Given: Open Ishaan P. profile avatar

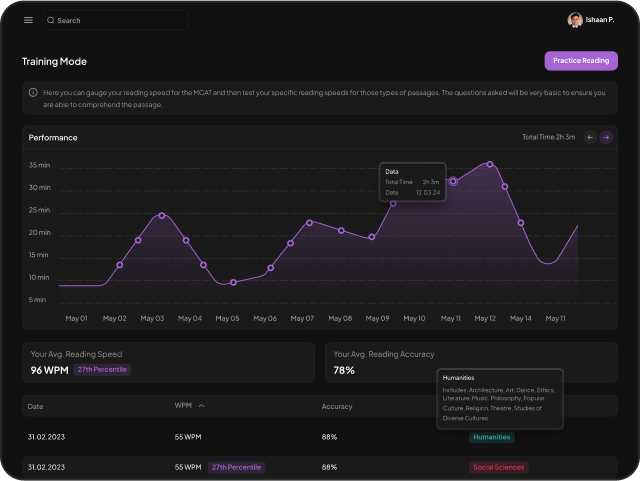Looking at the screenshot, I should click(x=575, y=20).
